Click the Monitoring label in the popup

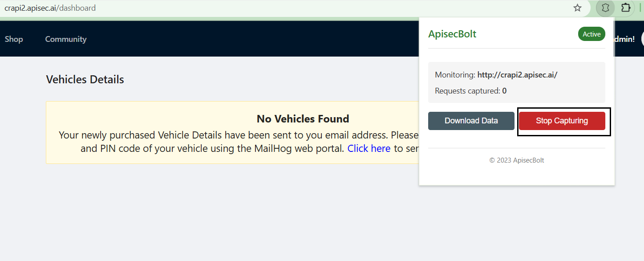click(455, 75)
